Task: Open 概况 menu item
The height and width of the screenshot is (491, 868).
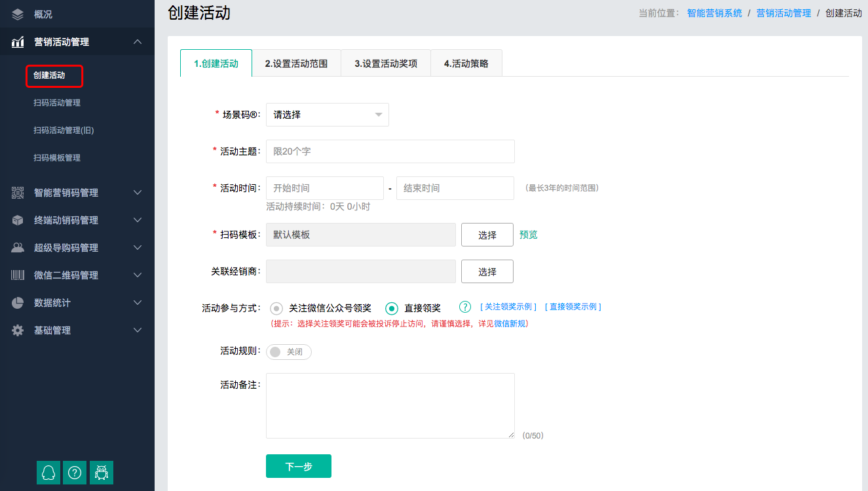Action: (43, 14)
